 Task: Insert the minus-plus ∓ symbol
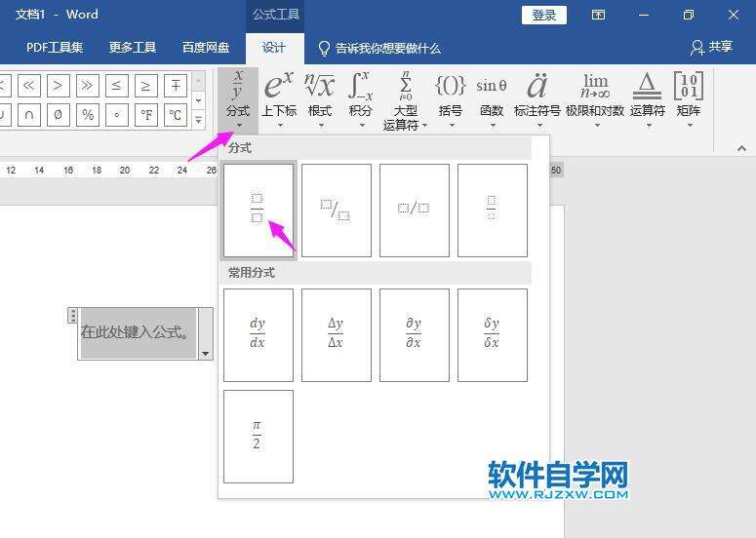click(176, 86)
